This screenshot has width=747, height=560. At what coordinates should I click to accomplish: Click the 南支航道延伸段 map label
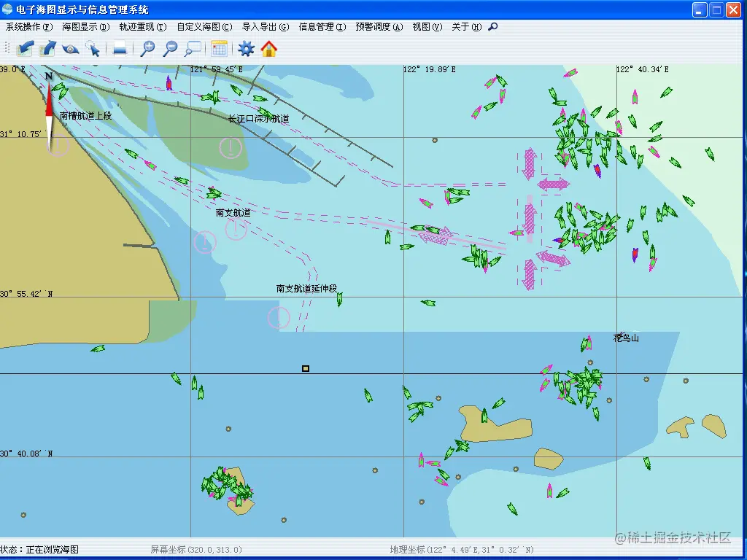(x=307, y=289)
